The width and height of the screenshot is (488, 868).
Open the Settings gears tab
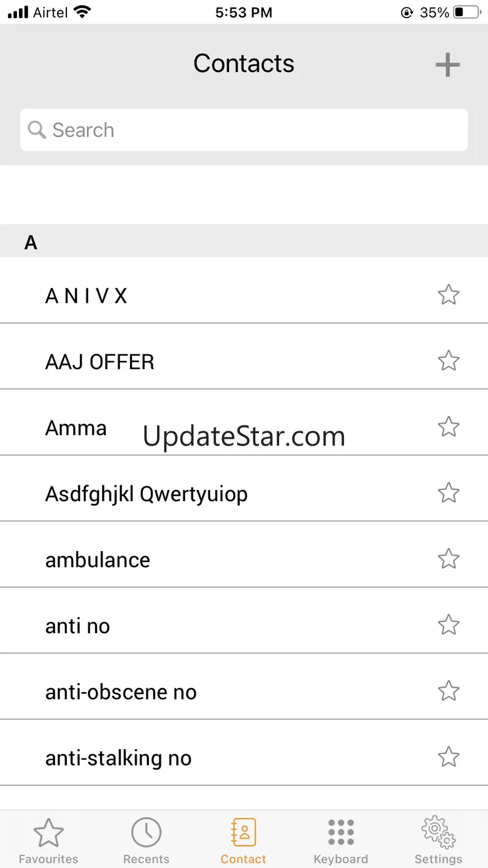click(x=438, y=832)
